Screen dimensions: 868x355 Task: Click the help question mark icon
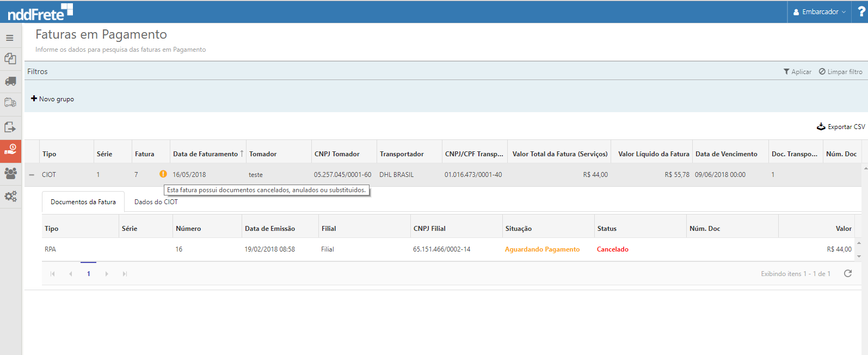point(861,11)
